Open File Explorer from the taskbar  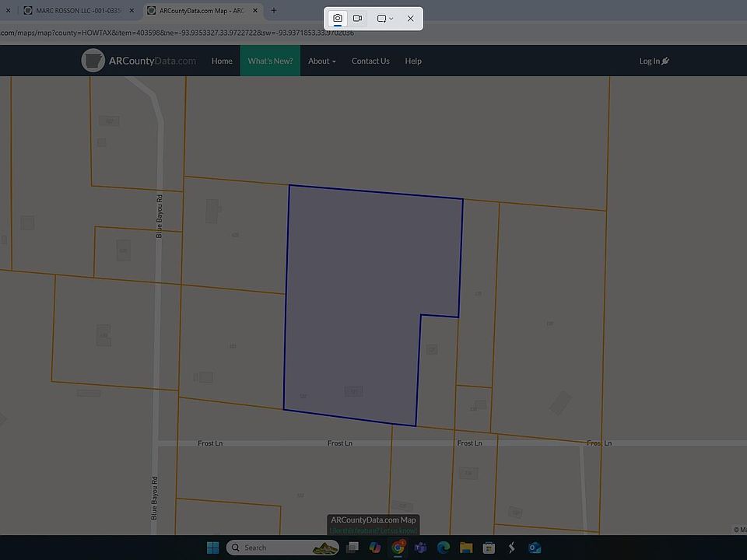click(466, 548)
